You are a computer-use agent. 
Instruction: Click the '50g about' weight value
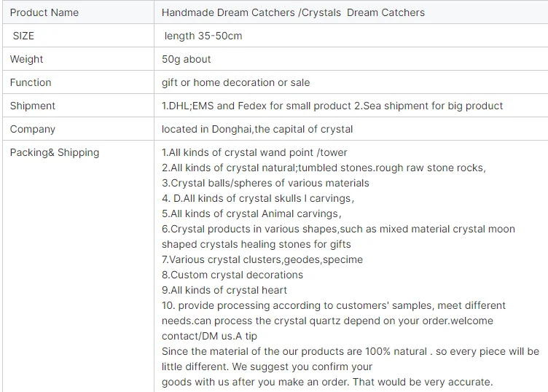(x=186, y=59)
